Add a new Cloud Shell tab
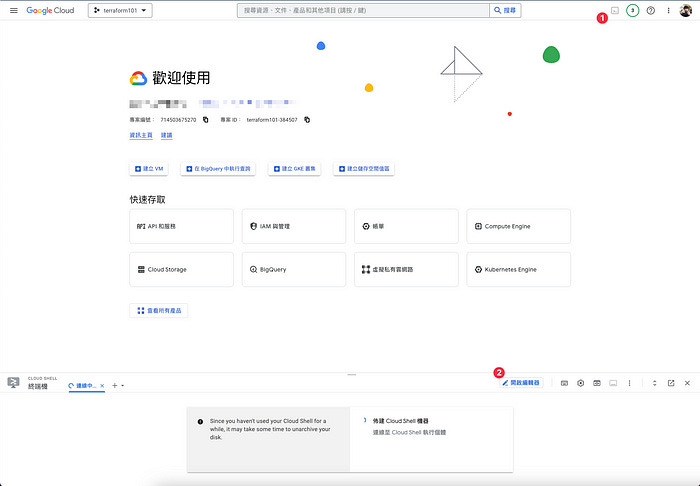 [x=115, y=386]
